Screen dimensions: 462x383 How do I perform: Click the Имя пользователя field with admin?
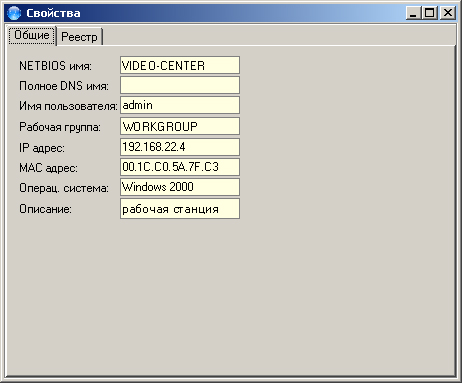point(180,105)
